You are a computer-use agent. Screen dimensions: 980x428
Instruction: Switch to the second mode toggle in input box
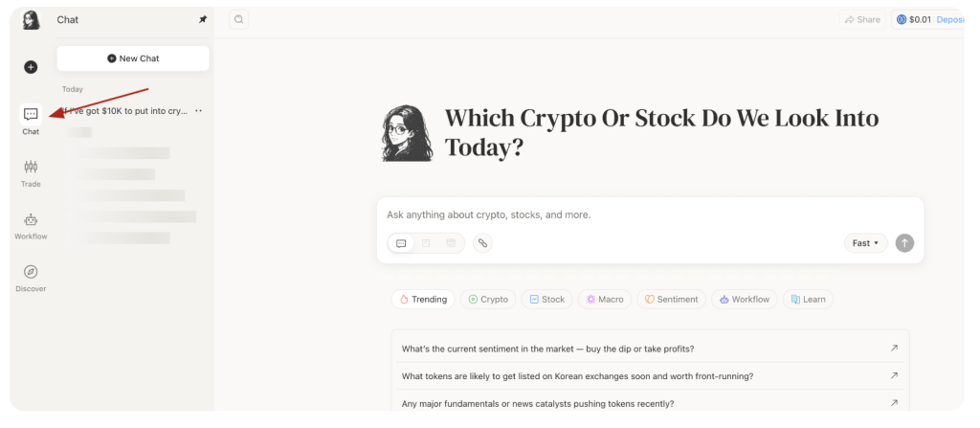coord(426,243)
